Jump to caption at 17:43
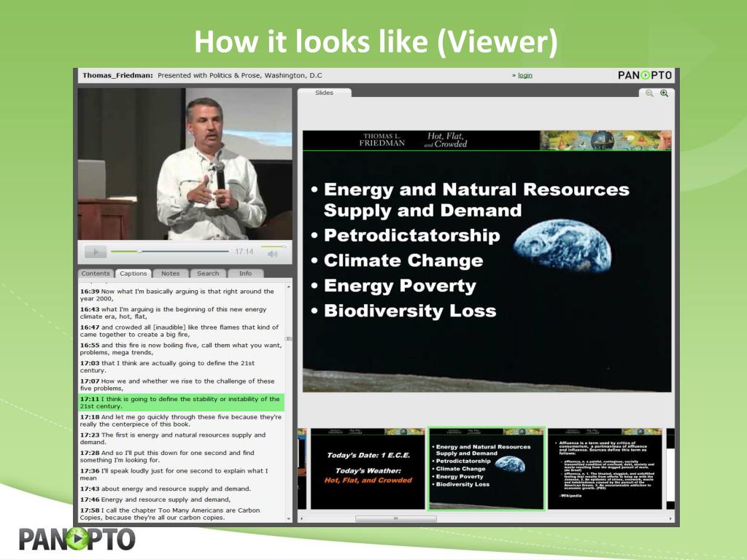This screenshot has height=560, width=747. [181, 489]
